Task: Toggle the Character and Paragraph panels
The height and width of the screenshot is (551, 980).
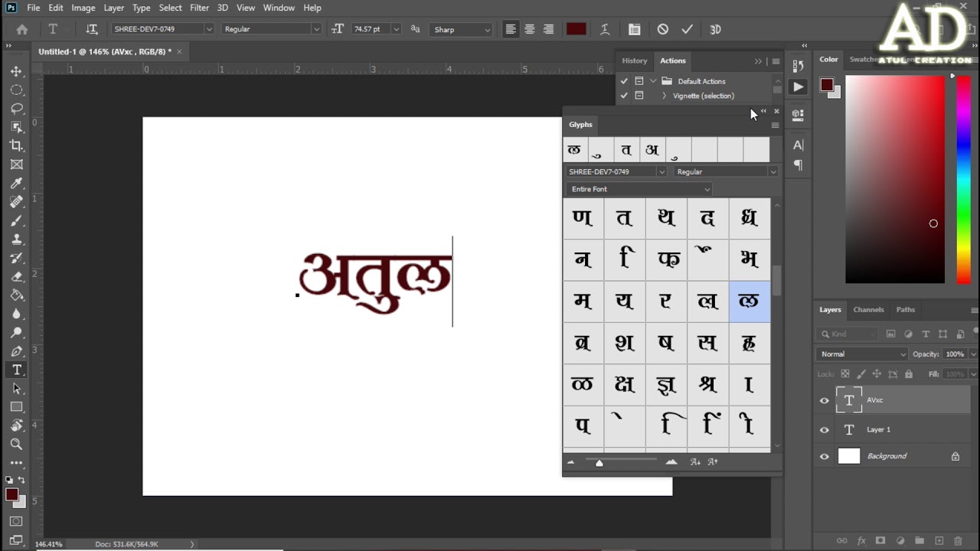Action: click(634, 29)
